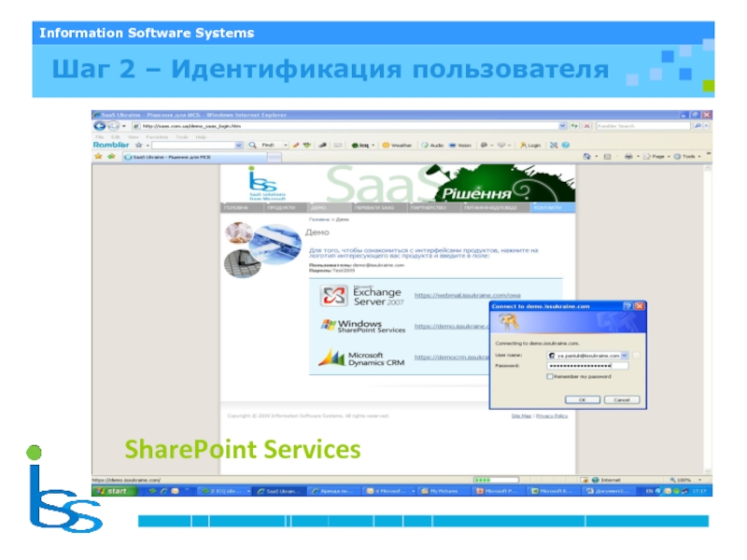
Task: Click the Rambler toolbar settings tools icon
Action: click(x=554, y=146)
